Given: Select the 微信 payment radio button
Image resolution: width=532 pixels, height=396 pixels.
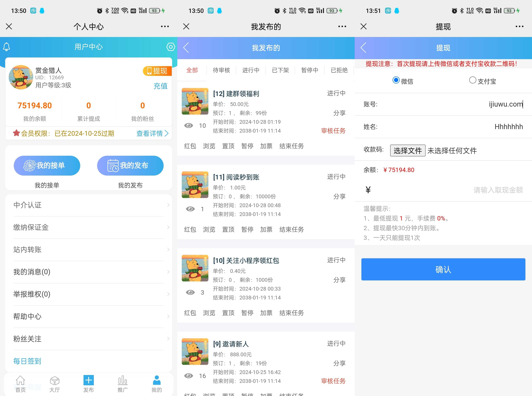Looking at the screenshot, I should pyautogui.click(x=396, y=80).
